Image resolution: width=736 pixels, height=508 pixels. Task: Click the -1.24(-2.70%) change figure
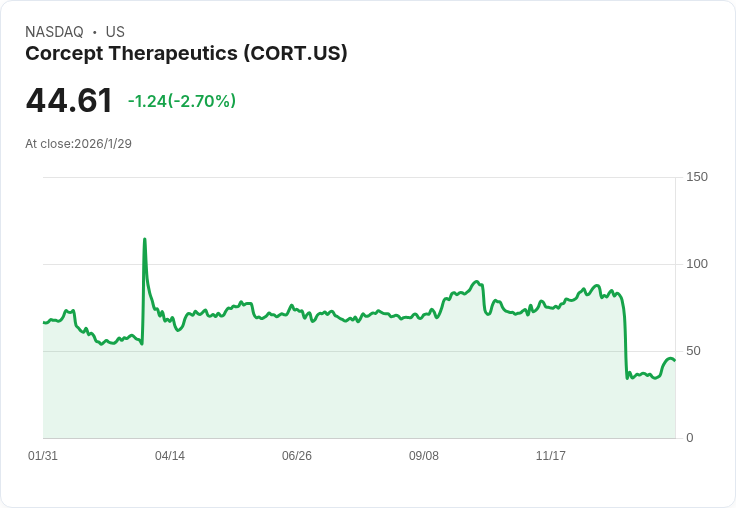(x=182, y=101)
